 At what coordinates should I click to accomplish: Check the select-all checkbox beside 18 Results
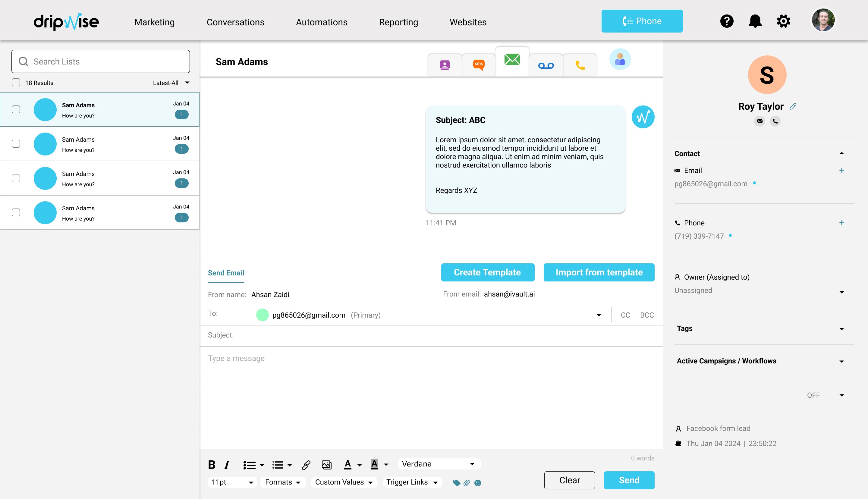16,83
